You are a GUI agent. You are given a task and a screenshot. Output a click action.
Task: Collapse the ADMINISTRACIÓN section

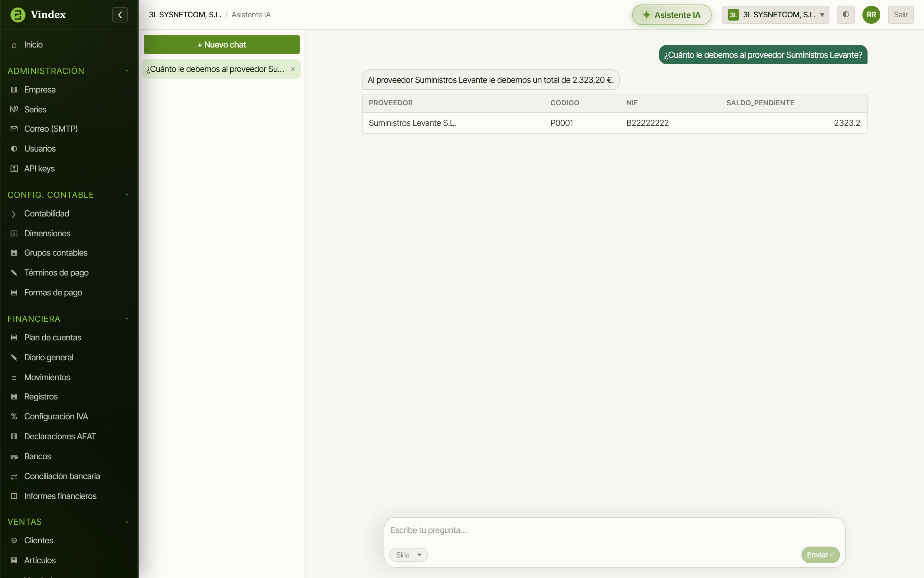pyautogui.click(x=127, y=71)
